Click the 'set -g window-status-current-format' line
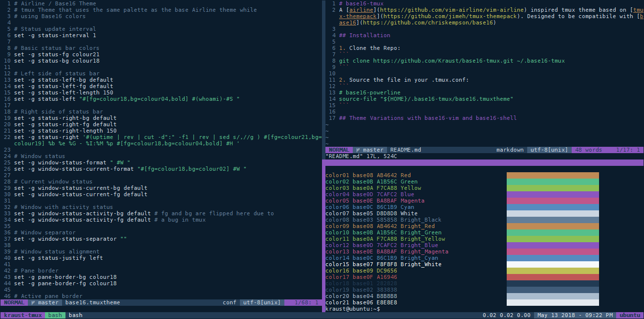This screenshot has width=644, height=319. pos(130,169)
